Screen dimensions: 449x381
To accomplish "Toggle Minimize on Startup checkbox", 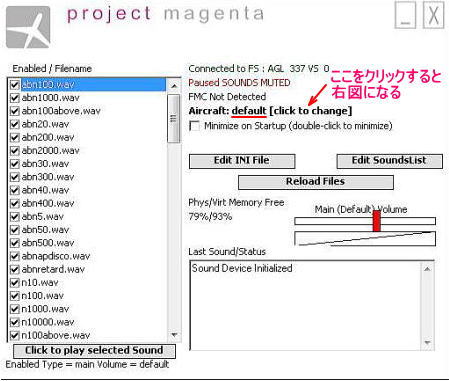I will coord(194,126).
